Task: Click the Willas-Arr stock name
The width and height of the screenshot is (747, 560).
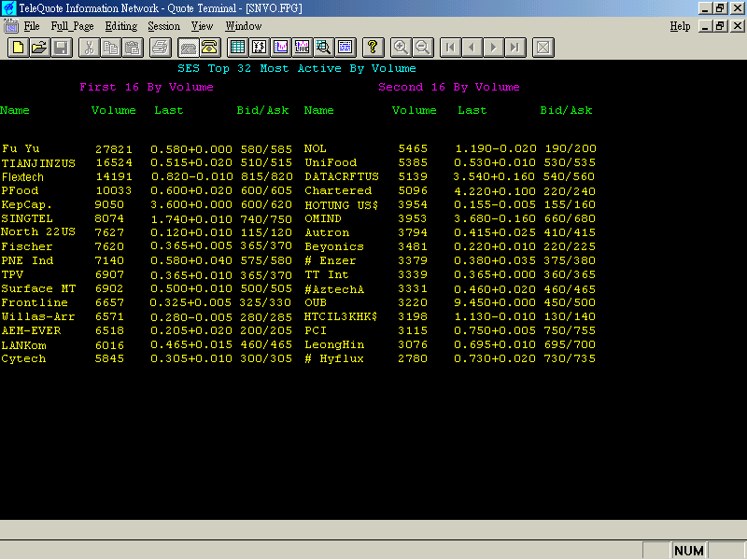Action: (x=38, y=316)
